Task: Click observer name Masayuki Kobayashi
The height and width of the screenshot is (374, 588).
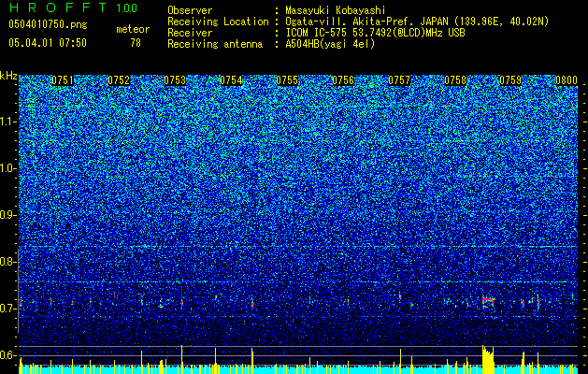Action: [x=336, y=10]
